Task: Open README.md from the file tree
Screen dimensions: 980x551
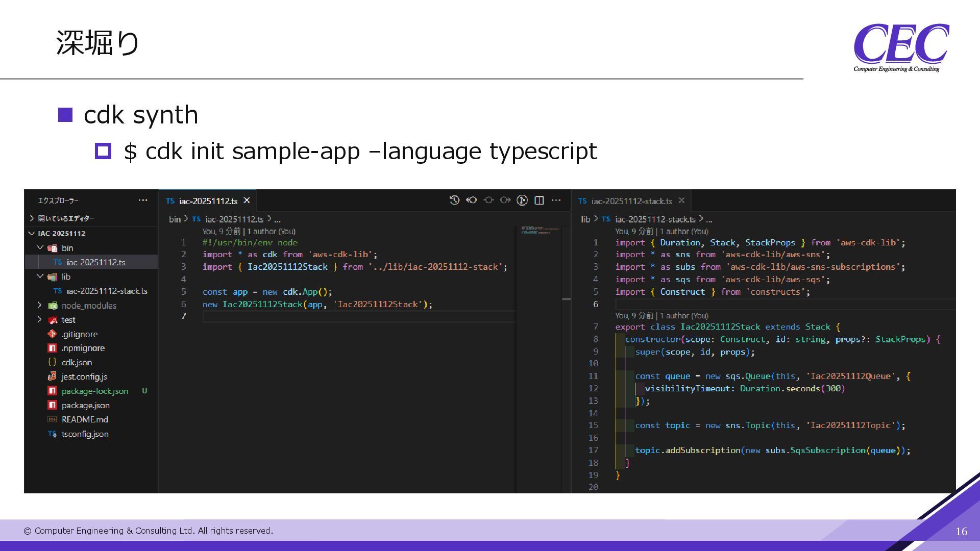Action: point(84,419)
